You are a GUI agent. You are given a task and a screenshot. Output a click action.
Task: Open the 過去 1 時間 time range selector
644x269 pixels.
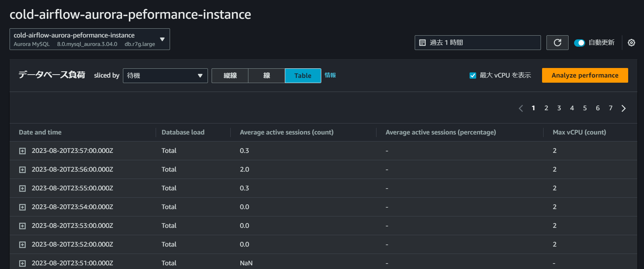pyautogui.click(x=478, y=43)
